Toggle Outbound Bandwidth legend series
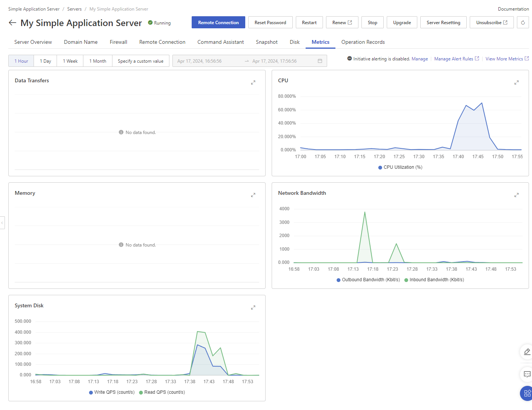Image resolution: width=532 pixels, height=410 pixels. coord(368,280)
